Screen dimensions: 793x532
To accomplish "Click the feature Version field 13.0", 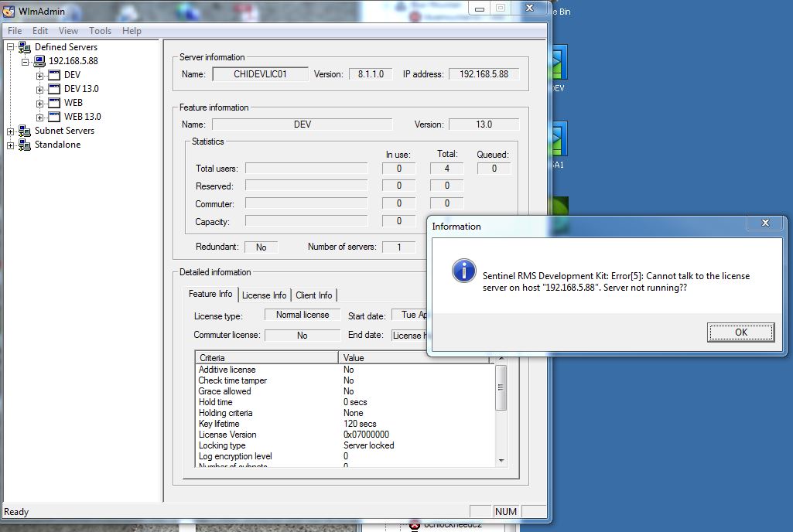I will pyautogui.click(x=484, y=124).
